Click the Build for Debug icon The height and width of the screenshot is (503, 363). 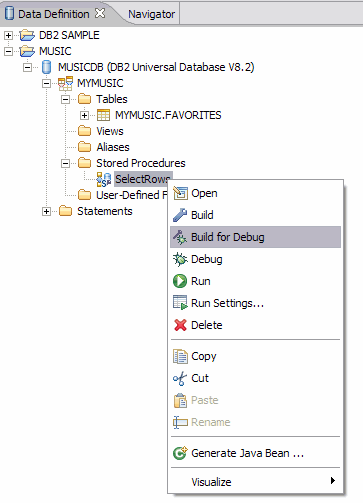[x=180, y=237]
